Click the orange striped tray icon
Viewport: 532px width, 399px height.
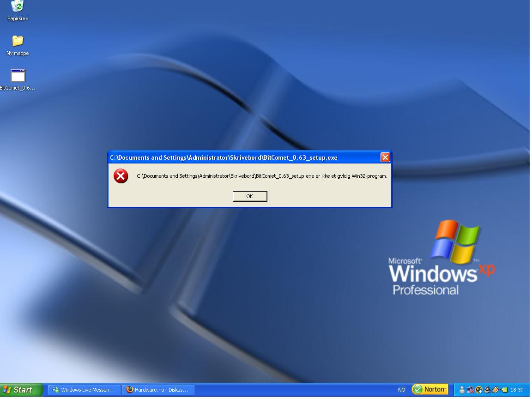pyautogui.click(x=496, y=391)
